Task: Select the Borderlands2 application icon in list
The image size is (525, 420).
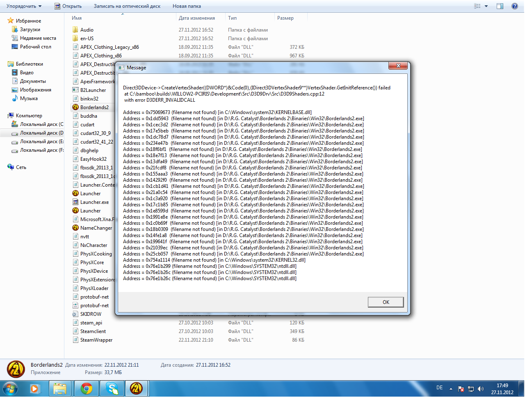Action: pos(75,107)
